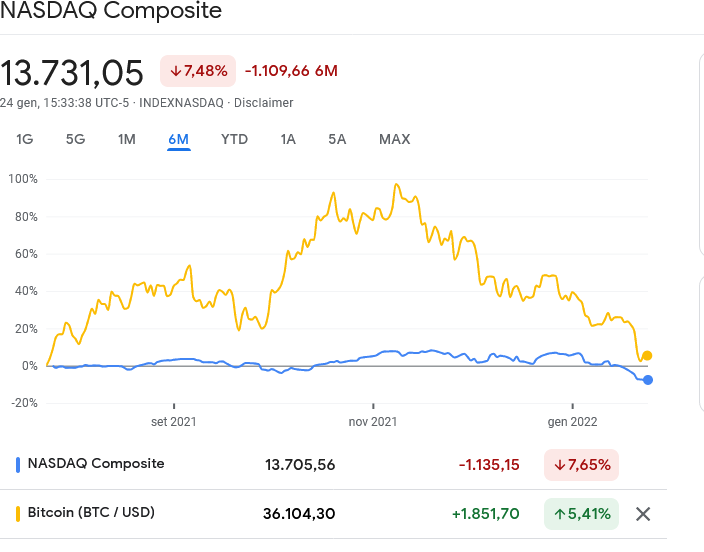Click the Bitcoin (BTC / USD) legend row
This screenshot has height=552, width=704.
333,514
